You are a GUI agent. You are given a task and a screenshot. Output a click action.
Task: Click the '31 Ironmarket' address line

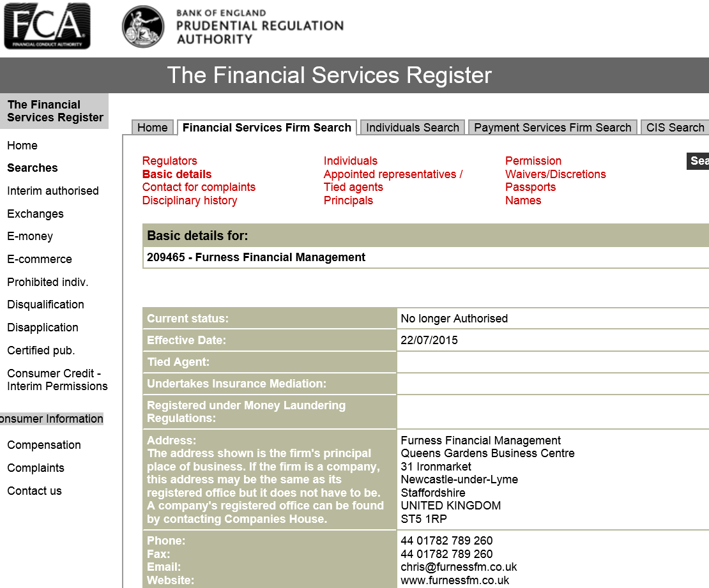click(436, 467)
